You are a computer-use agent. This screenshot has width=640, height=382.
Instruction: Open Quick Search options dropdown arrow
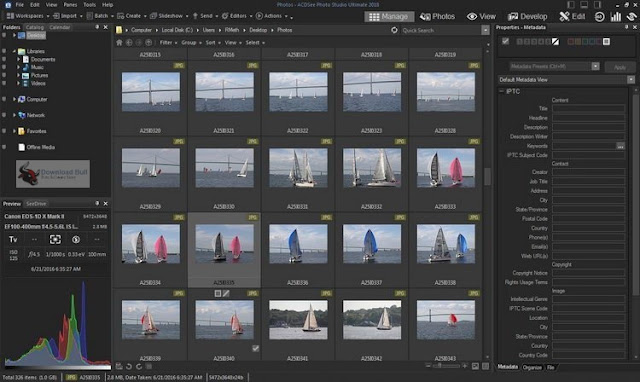click(485, 30)
